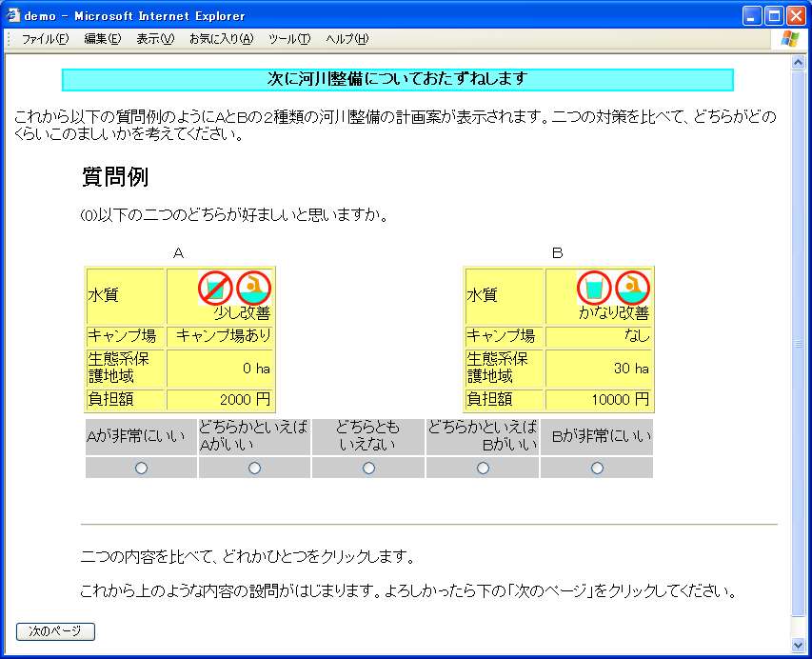812x659 pixels.
Task: Select the "Bが非常にいい" radio button
Action: click(x=597, y=468)
